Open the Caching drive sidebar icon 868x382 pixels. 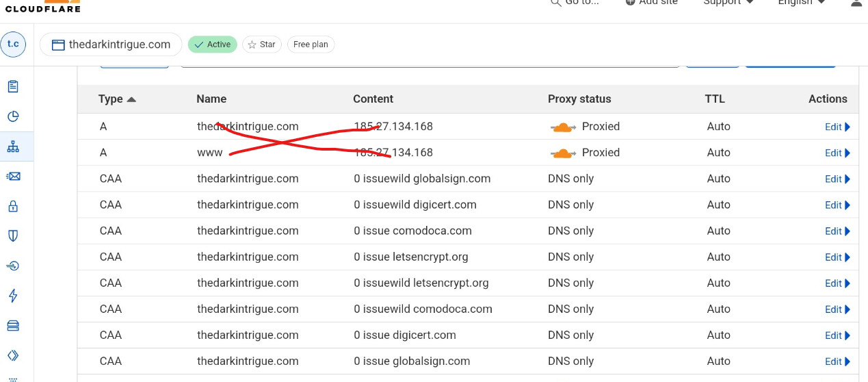point(13,325)
